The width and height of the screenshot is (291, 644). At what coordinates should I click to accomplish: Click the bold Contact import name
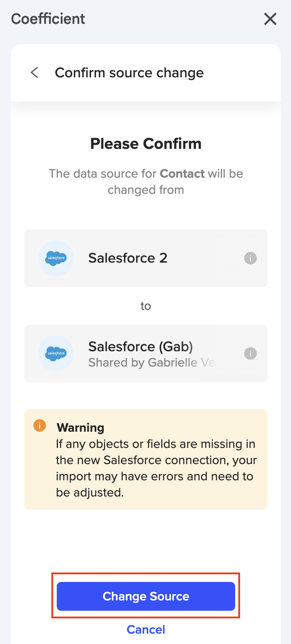[182, 174]
